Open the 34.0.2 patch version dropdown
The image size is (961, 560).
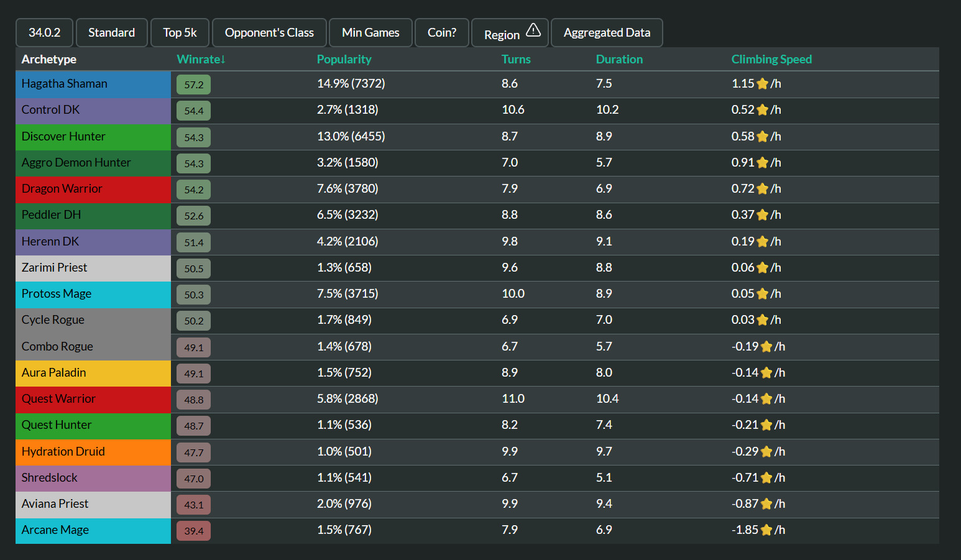pos(44,32)
